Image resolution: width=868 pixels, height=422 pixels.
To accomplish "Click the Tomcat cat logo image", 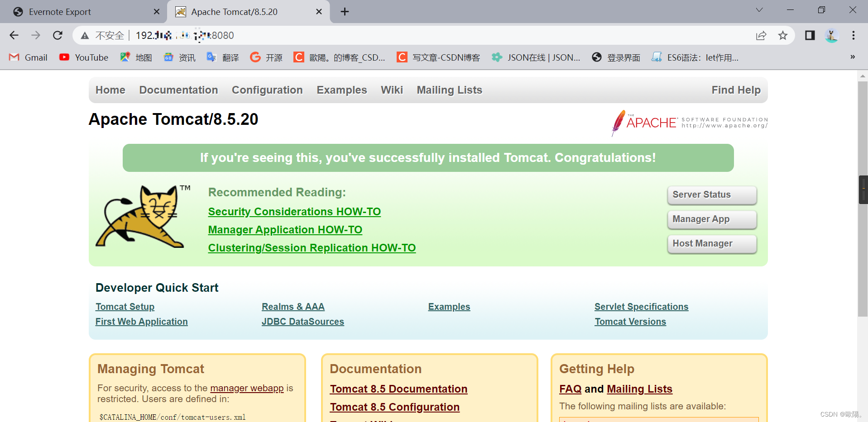I will coord(143,216).
